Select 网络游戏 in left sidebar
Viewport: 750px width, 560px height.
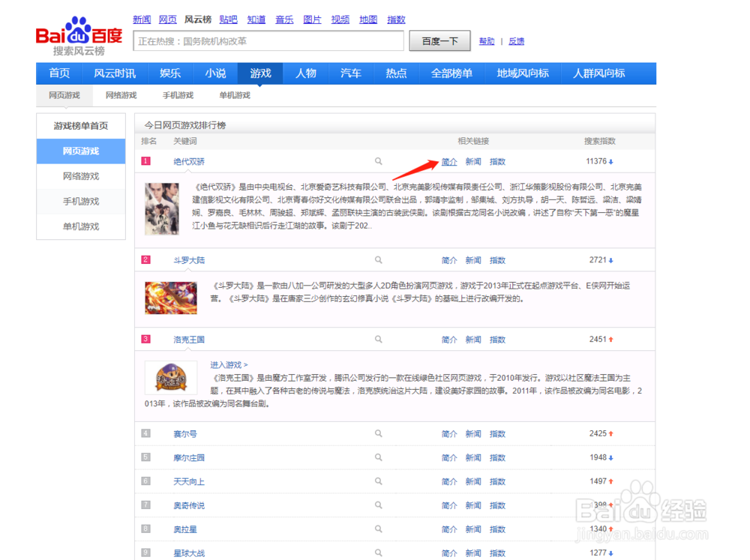(81, 176)
